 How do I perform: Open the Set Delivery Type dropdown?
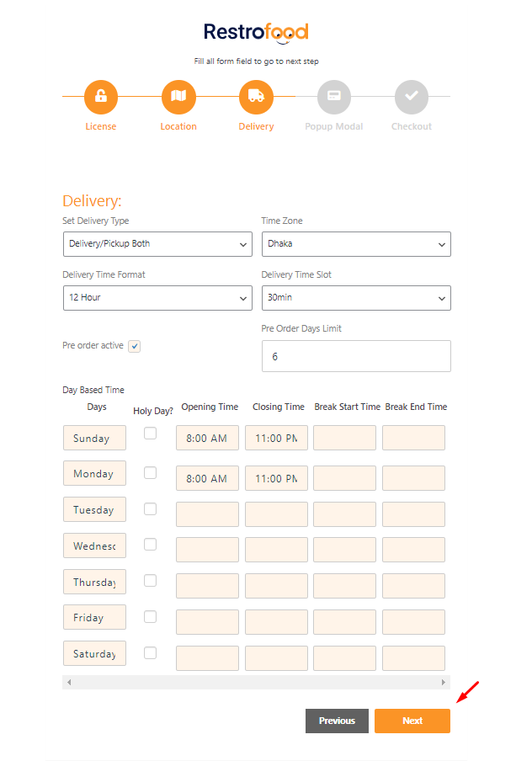157,244
